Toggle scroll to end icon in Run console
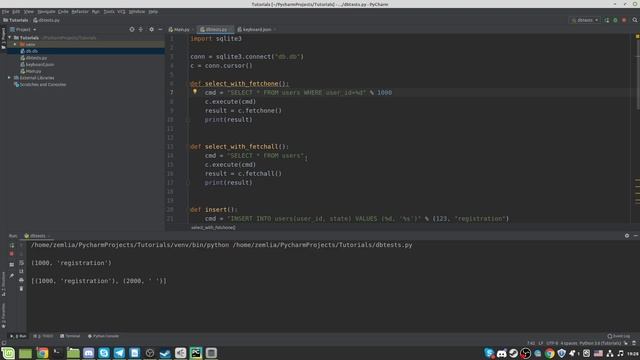 (21, 271)
